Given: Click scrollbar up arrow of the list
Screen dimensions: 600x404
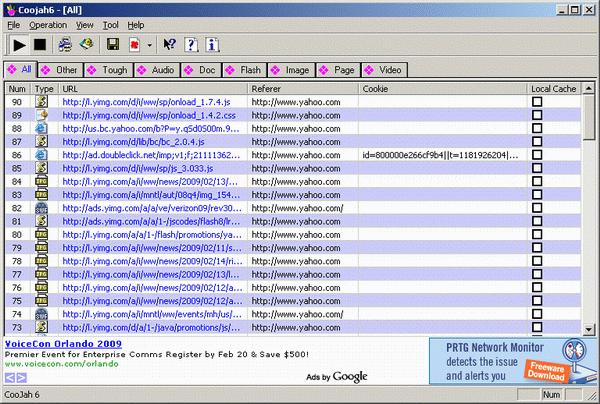Looking at the screenshot, I should [x=589, y=89].
